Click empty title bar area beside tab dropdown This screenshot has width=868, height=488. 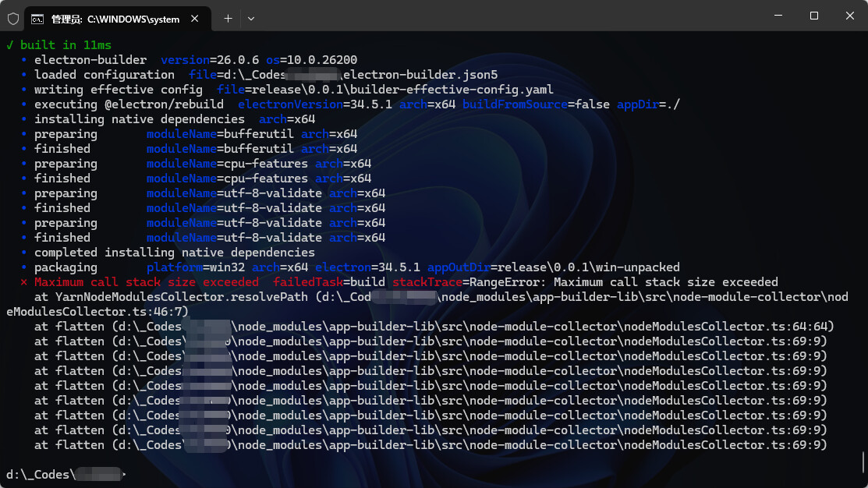click(507, 17)
